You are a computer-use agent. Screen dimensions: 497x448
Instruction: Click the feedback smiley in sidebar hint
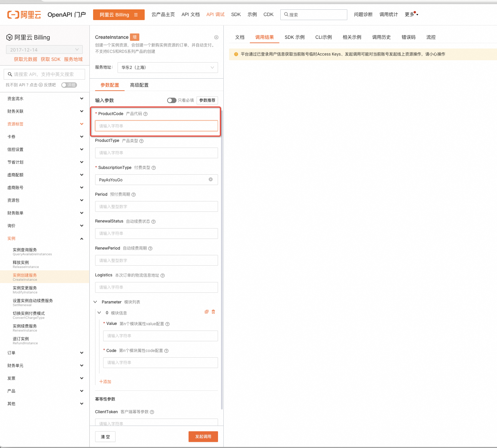[x=41, y=85]
